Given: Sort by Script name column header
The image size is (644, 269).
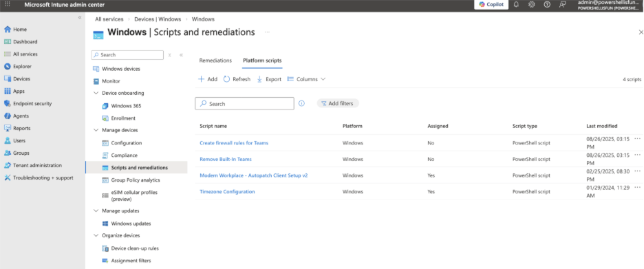Looking at the screenshot, I should click(213, 126).
